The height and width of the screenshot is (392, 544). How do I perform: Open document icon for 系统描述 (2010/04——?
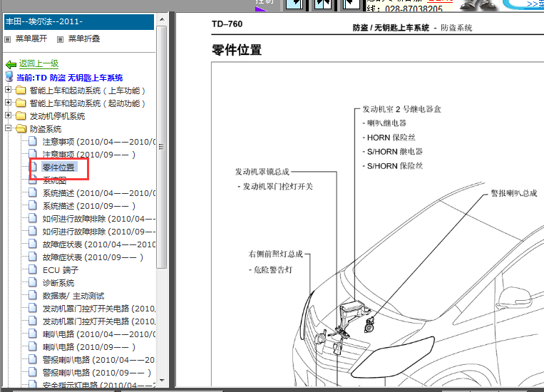(x=33, y=192)
